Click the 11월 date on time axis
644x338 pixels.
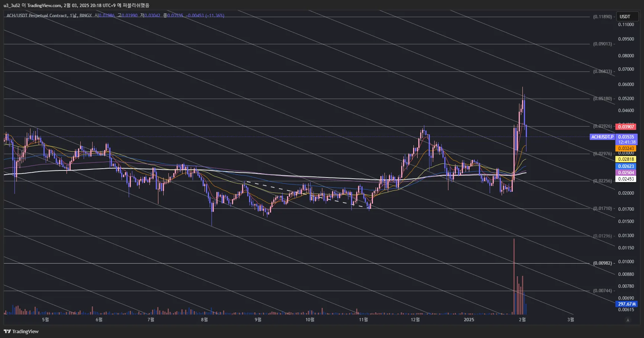[x=363, y=320]
